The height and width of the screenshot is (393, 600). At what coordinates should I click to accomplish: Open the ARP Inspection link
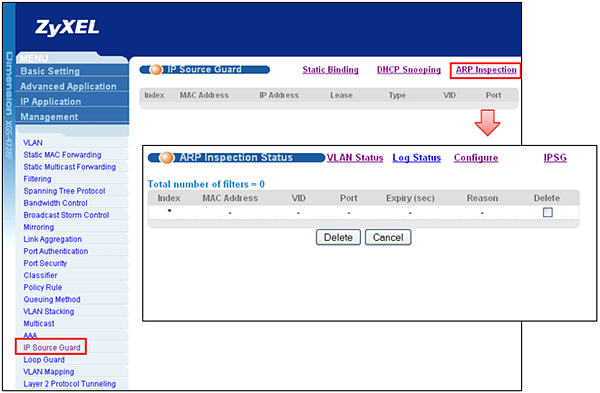tap(486, 70)
